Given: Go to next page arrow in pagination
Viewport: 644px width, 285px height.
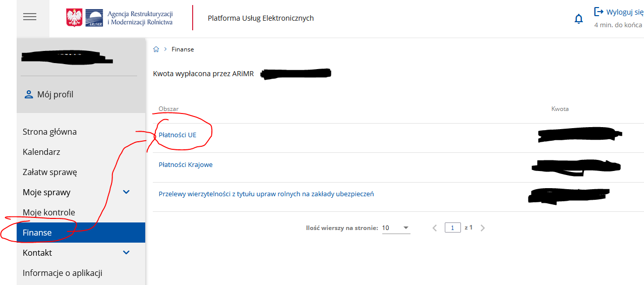Looking at the screenshot, I should [483, 228].
